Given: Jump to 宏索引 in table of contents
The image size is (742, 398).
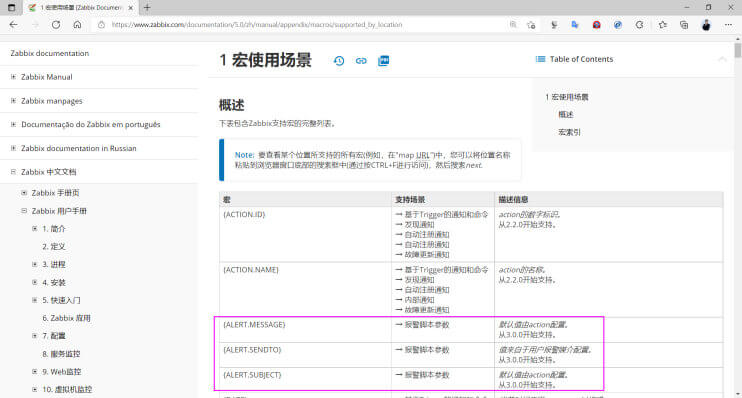Looking at the screenshot, I should [569, 133].
